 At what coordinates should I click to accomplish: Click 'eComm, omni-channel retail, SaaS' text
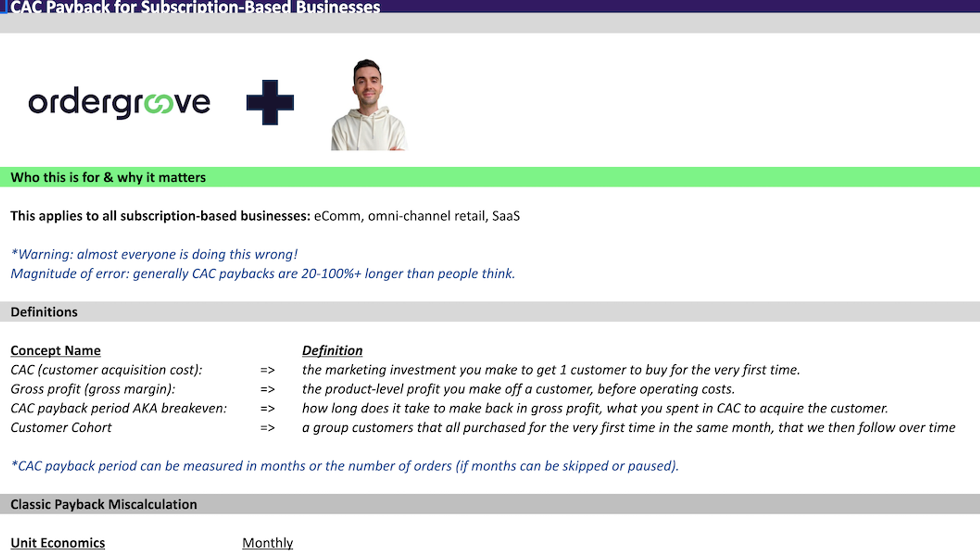pos(417,216)
